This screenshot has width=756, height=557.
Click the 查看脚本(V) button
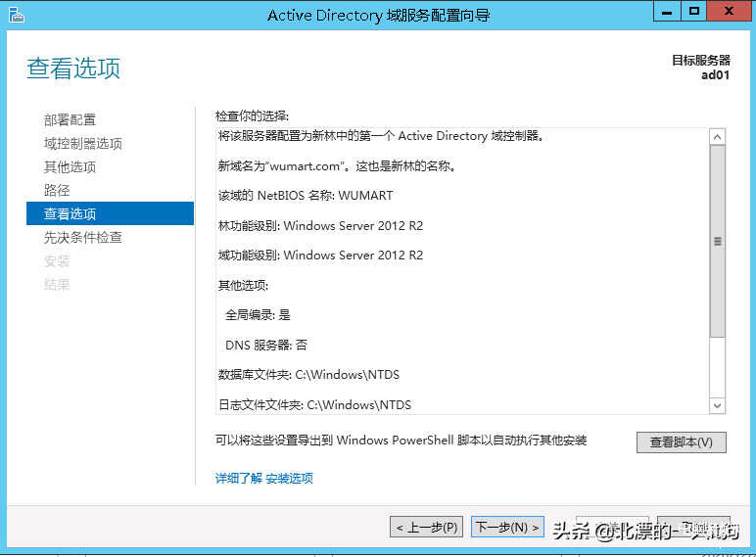(x=682, y=442)
